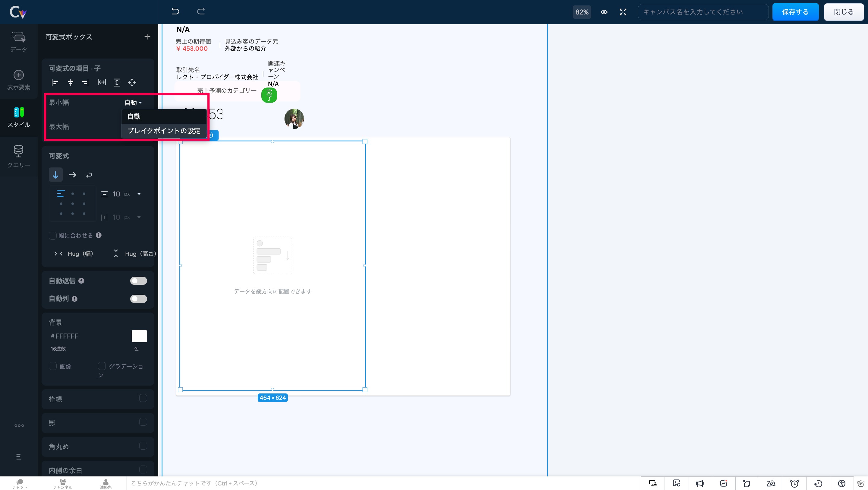Switch to the クエリー sidebar tab
Screen dimensions: 868x490
coord(18,156)
